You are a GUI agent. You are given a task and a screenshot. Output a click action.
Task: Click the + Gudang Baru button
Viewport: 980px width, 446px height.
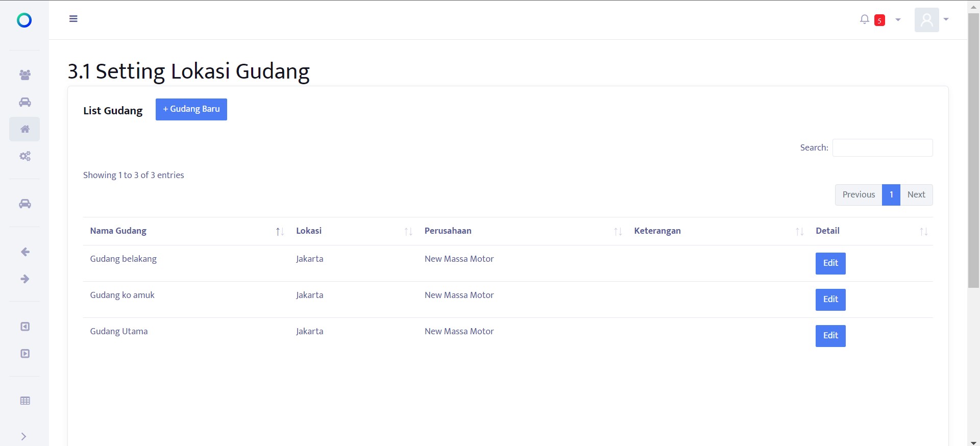tap(191, 109)
